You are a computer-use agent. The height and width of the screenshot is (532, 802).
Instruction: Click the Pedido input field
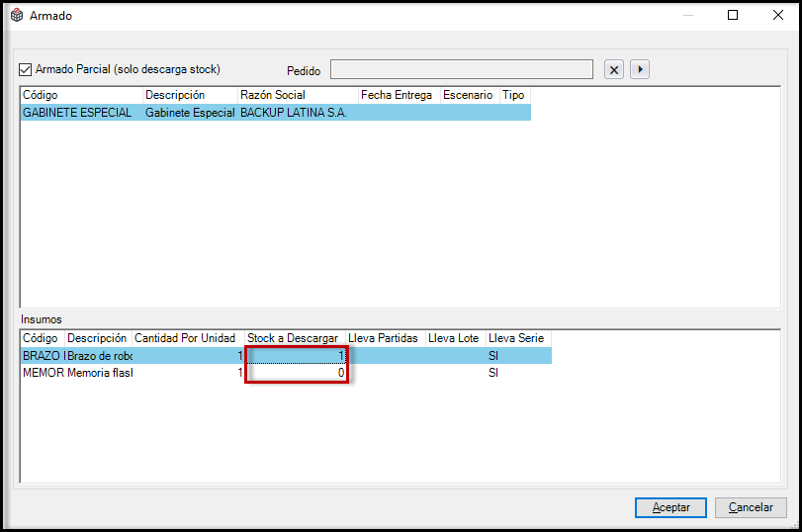point(462,69)
